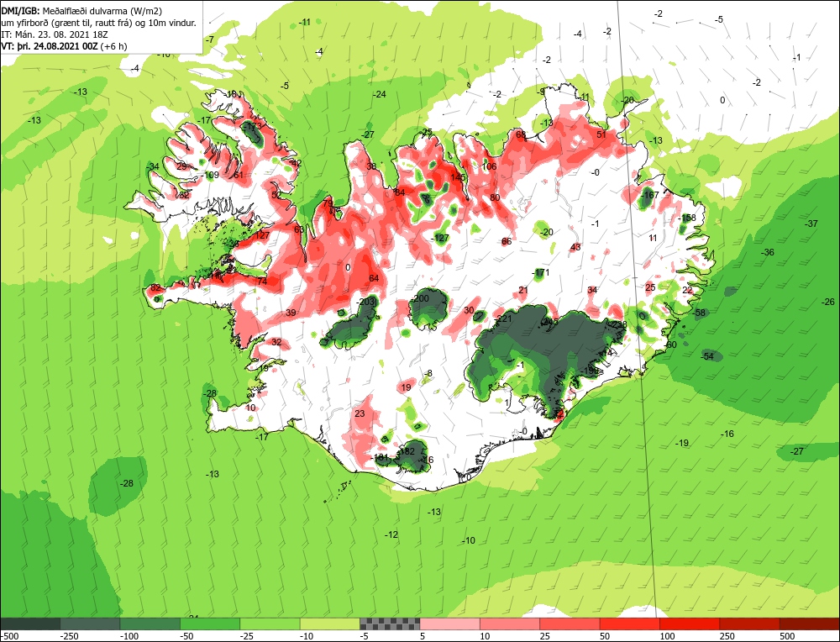Click the map value '-203' on the glacier
This screenshot has width=840, height=642.
coord(366,303)
